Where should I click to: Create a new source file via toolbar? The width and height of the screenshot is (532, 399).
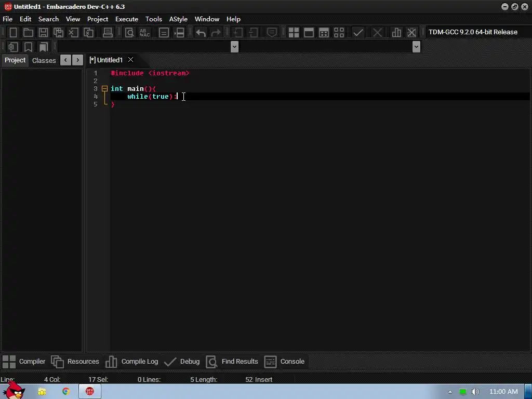[x=13, y=33]
